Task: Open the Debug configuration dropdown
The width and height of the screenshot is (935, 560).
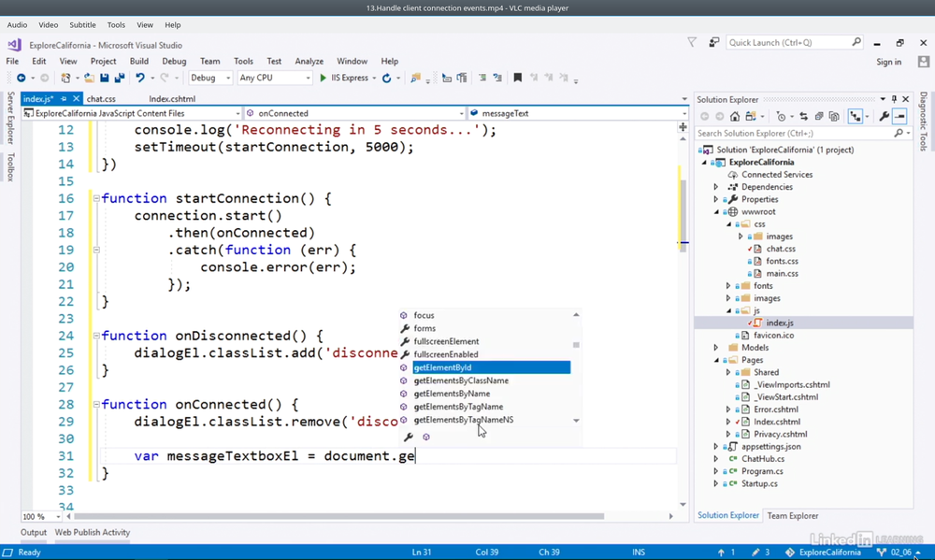Action: pos(210,79)
